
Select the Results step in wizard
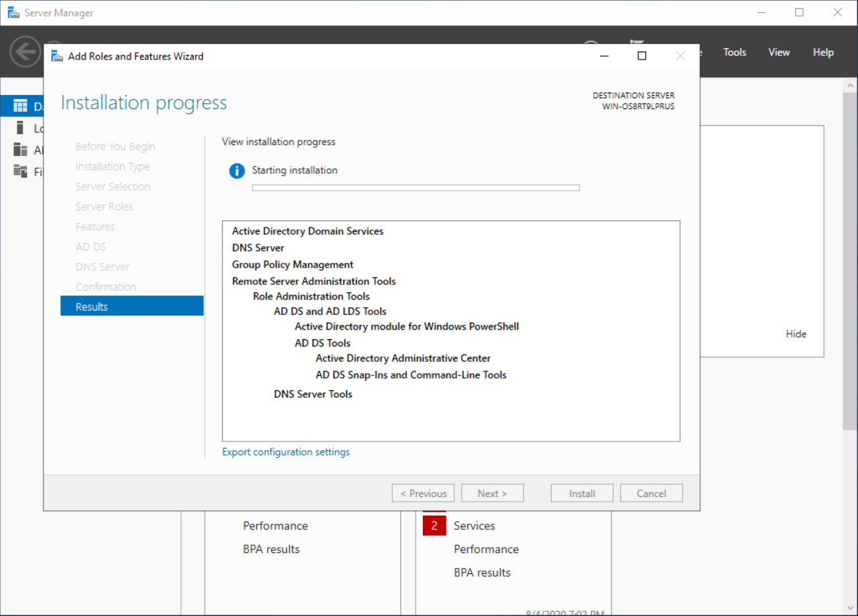[132, 306]
